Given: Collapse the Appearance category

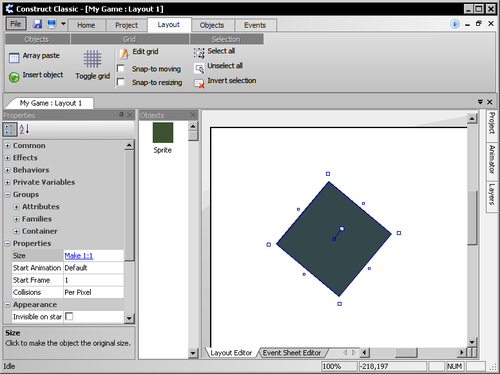Looking at the screenshot, I should click(x=7, y=305).
